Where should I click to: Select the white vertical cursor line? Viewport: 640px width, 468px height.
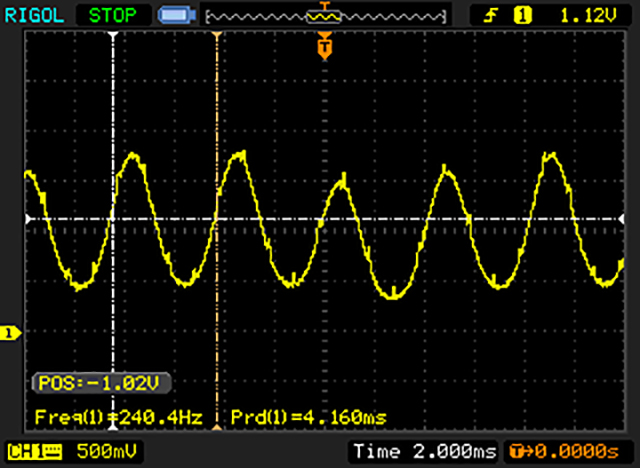coord(113,231)
